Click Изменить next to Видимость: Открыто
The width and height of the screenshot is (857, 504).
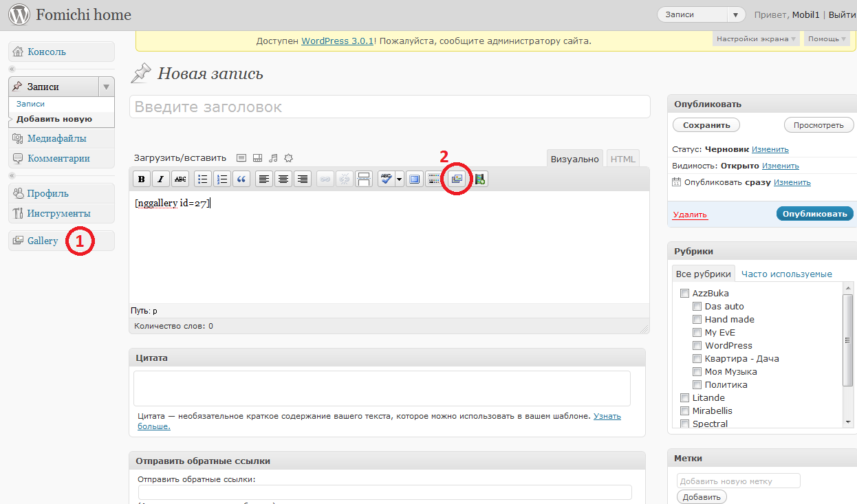coord(781,166)
